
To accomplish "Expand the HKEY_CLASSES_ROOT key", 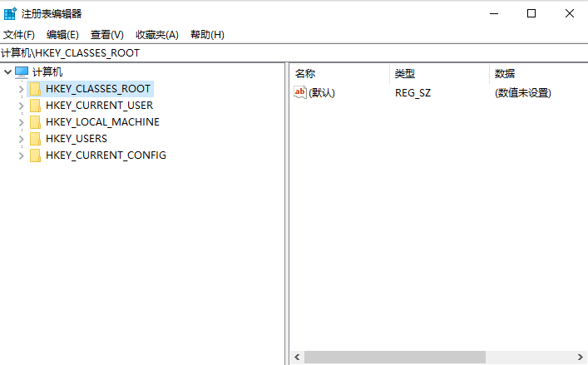I will (22, 89).
